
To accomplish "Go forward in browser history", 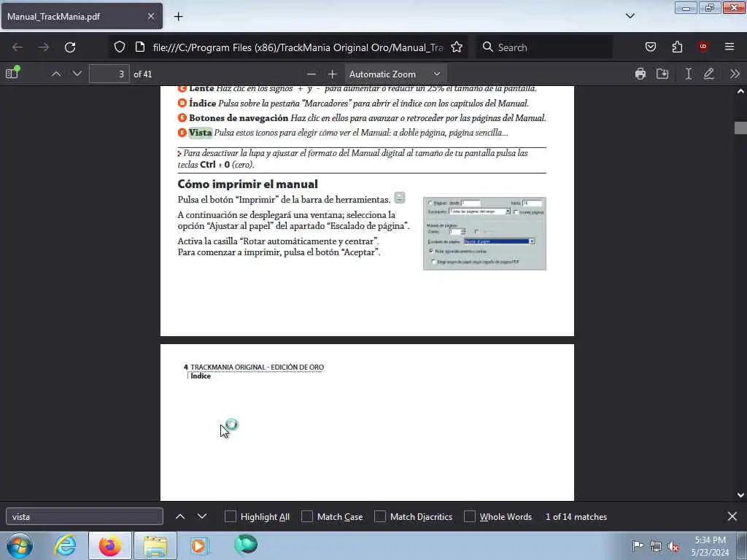I will (x=43, y=47).
